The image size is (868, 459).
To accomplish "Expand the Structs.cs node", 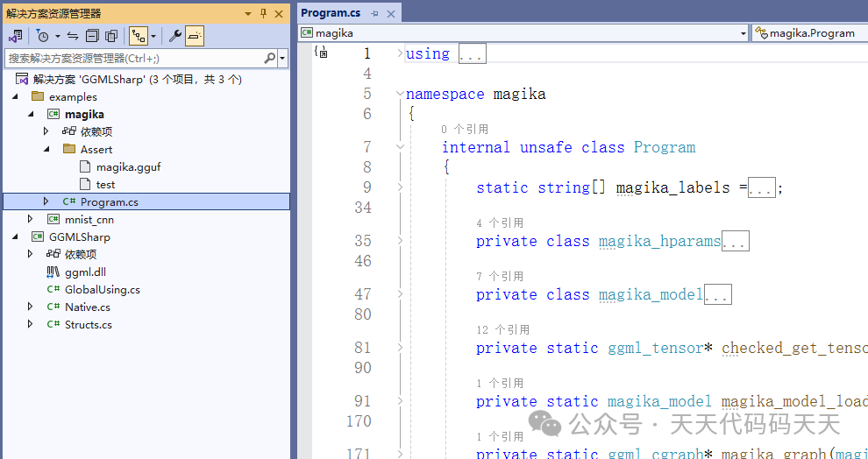I will click(x=31, y=324).
